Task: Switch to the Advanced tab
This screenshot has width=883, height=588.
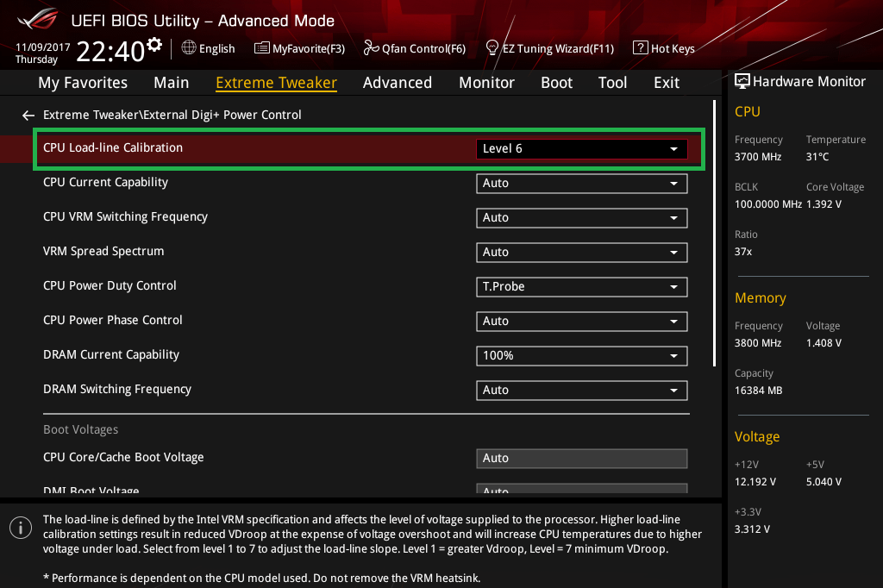Action: (x=398, y=83)
